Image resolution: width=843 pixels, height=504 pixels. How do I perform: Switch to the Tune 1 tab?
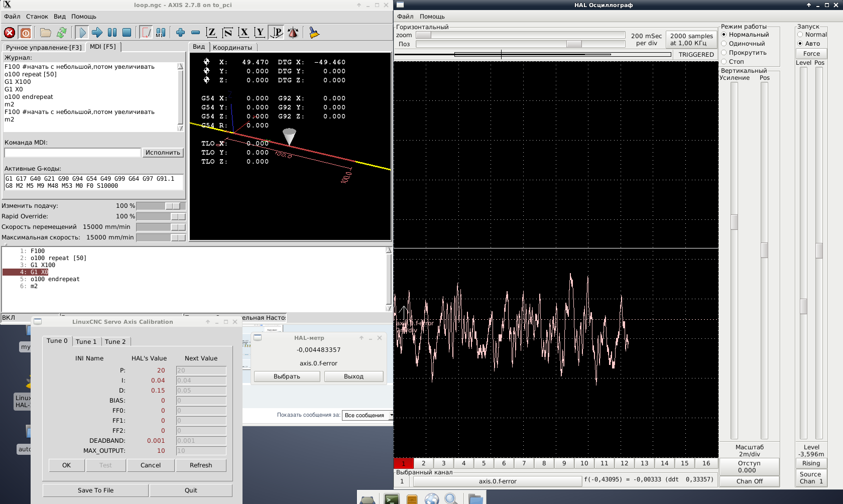pos(86,341)
